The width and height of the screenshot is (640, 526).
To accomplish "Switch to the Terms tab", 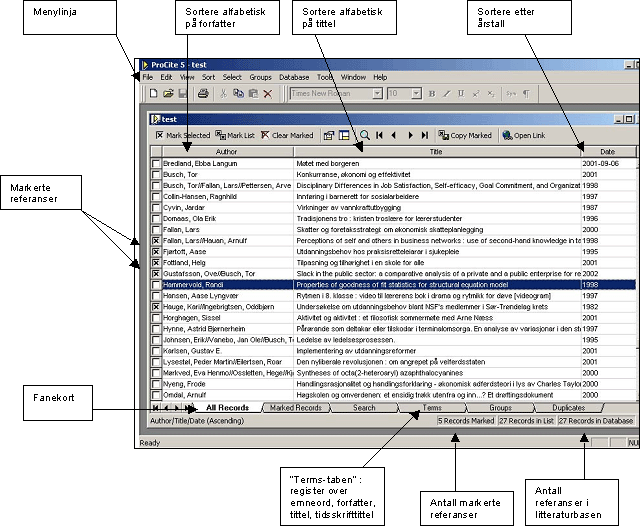I will [432, 408].
